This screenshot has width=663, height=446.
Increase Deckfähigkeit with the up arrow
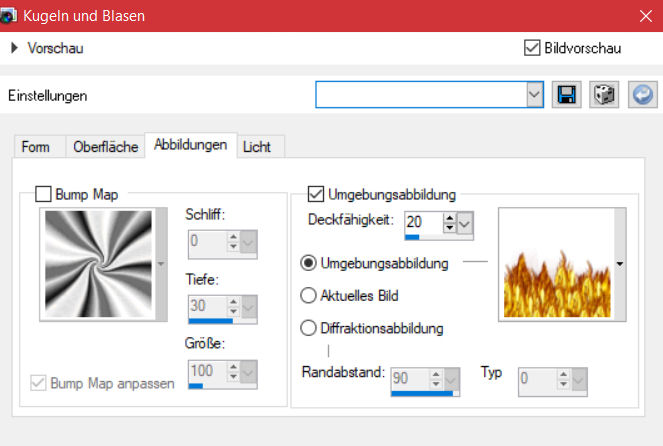pos(449,217)
